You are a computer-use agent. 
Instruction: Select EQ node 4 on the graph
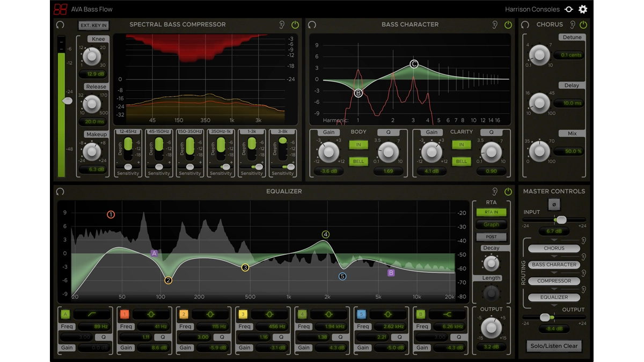tap(325, 234)
